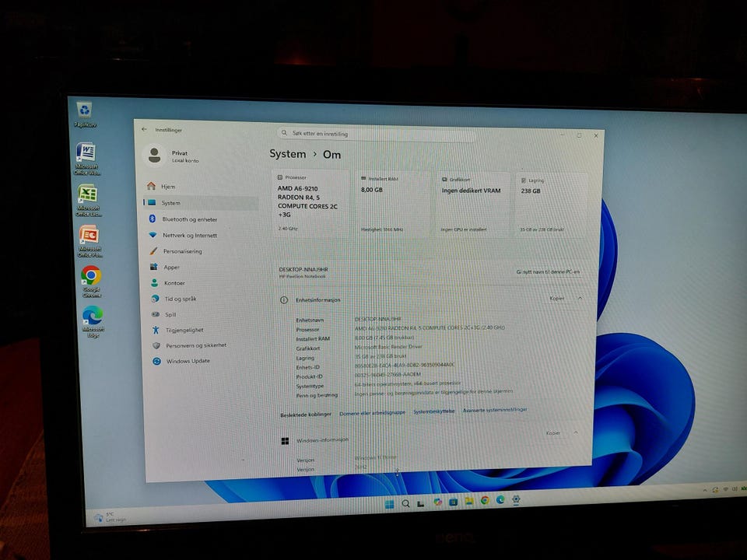
Task: Open the Apper settings section
Action: (x=203, y=267)
